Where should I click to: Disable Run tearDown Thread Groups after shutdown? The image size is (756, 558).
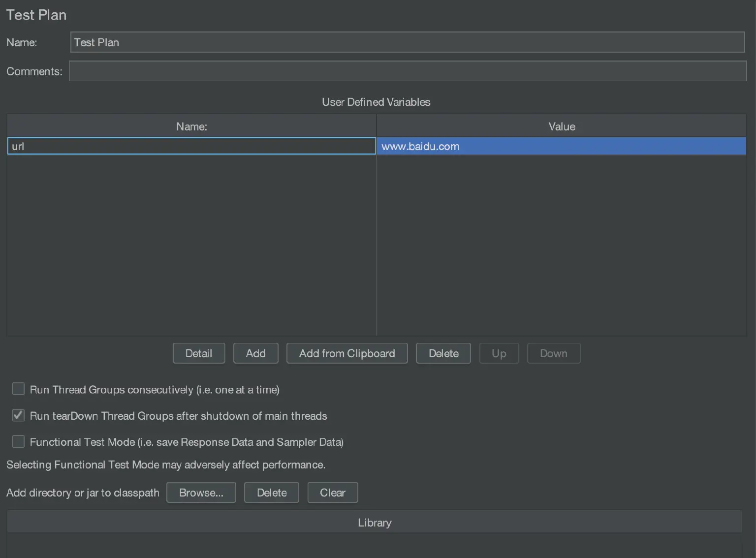tap(18, 415)
